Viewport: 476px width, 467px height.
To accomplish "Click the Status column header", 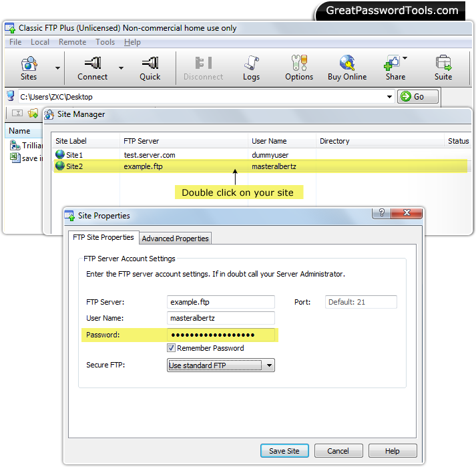I will click(459, 141).
